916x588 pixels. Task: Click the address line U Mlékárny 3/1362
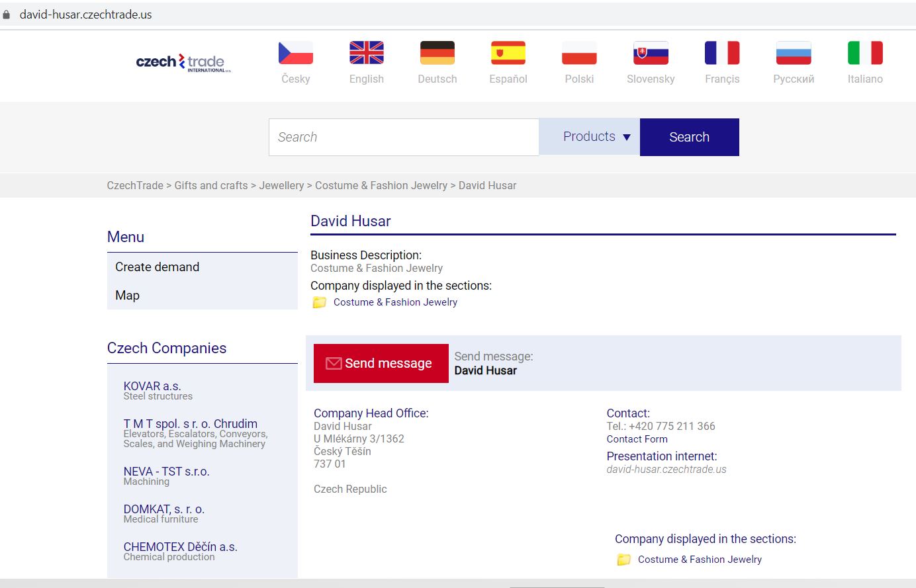point(359,439)
